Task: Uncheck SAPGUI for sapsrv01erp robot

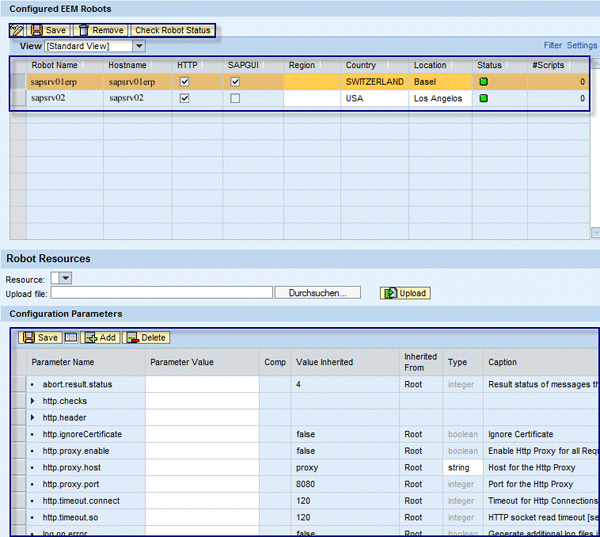Action: point(235,81)
